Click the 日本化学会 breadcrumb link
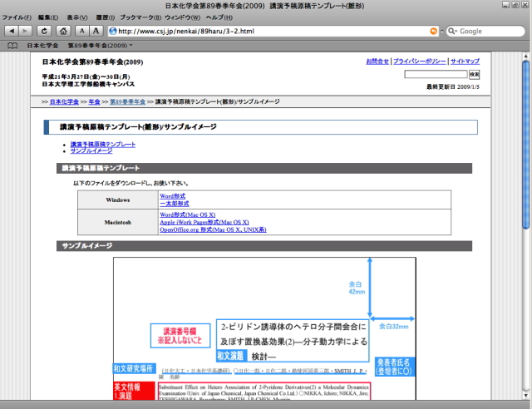 64,101
